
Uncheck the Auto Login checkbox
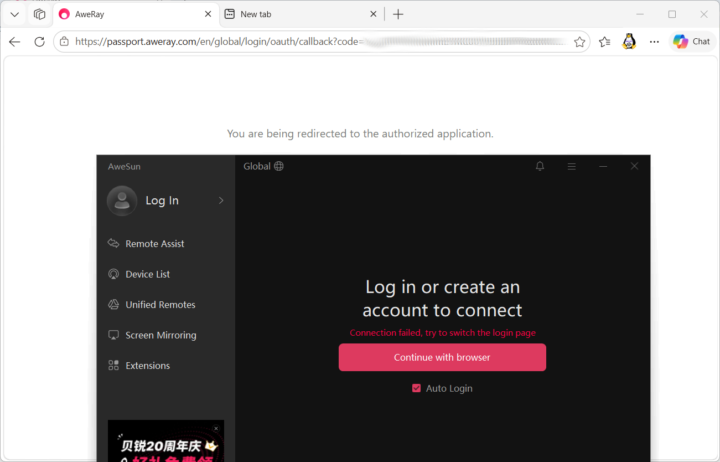(x=416, y=389)
